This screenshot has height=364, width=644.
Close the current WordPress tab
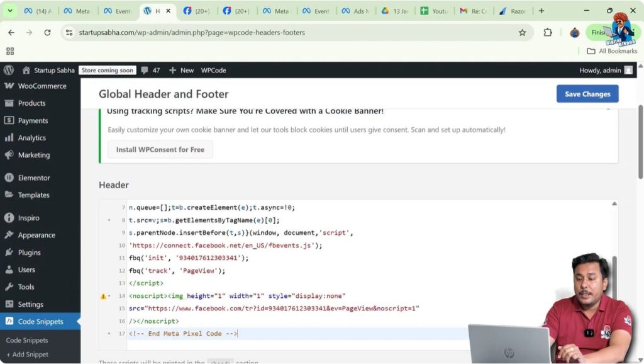168,11
